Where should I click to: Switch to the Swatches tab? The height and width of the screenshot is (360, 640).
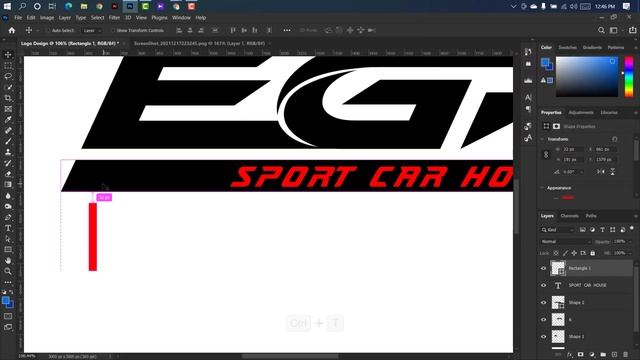[567, 48]
